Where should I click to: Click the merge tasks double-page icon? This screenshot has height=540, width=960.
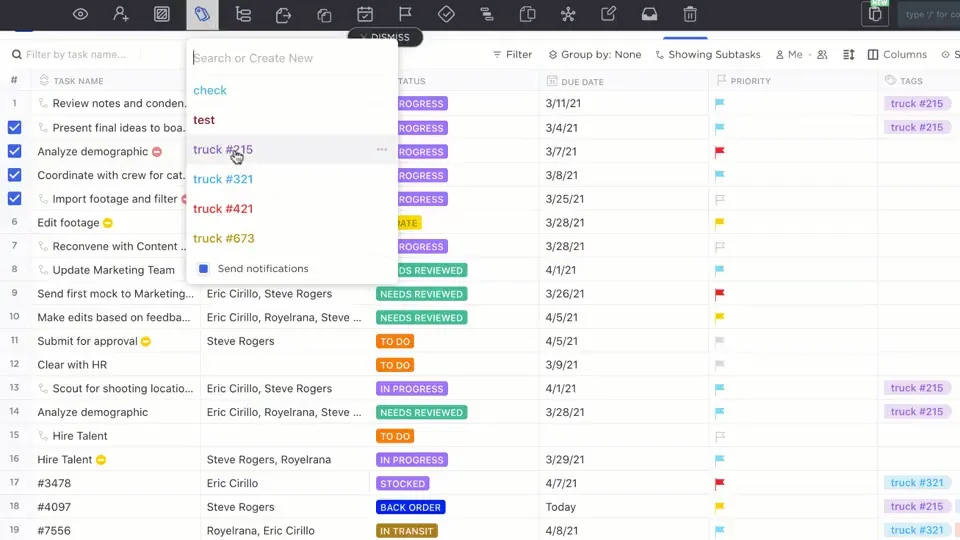pyautogui.click(x=527, y=14)
